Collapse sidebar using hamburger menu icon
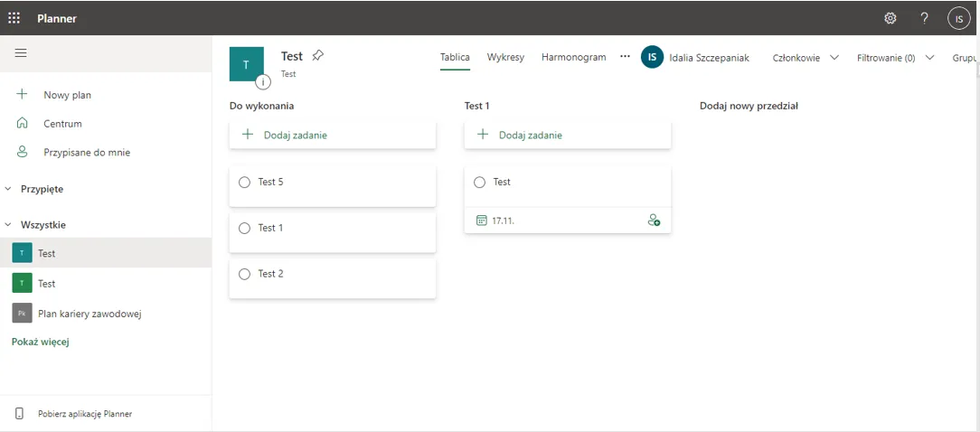The image size is (980, 432). [x=21, y=53]
